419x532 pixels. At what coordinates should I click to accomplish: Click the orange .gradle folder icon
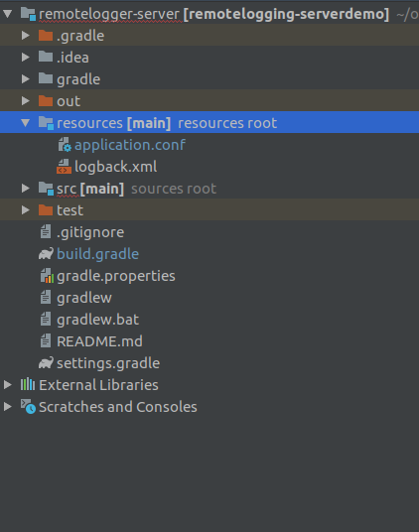coord(46,36)
